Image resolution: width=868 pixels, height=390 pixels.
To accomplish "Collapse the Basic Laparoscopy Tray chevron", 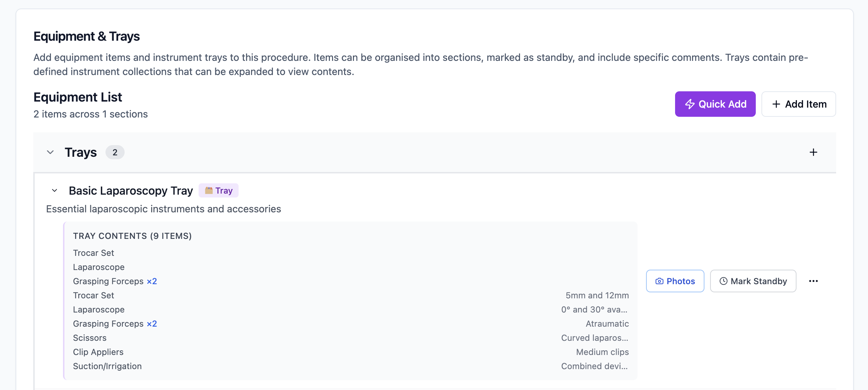I will pos(55,190).
